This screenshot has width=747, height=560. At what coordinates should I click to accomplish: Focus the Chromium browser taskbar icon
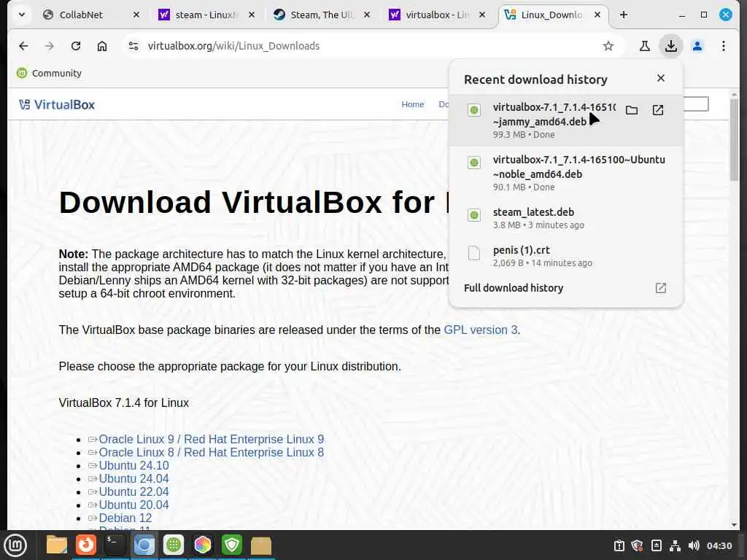144,545
